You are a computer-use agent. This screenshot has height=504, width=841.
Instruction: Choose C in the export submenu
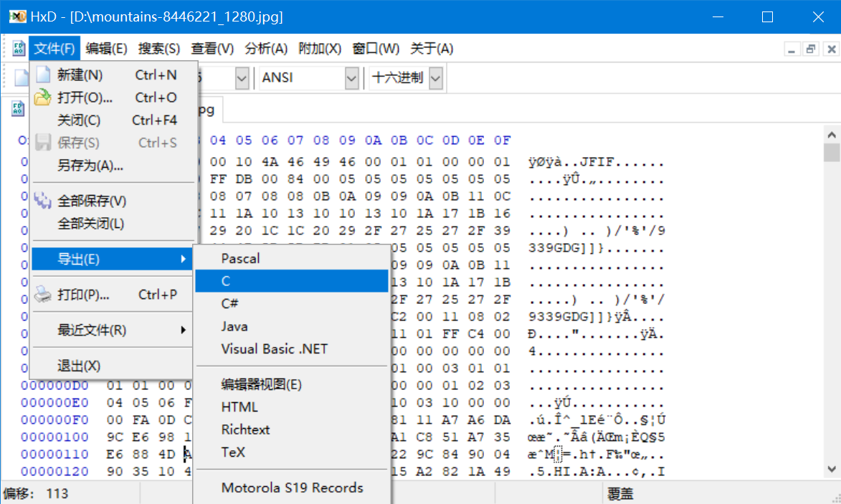(291, 281)
